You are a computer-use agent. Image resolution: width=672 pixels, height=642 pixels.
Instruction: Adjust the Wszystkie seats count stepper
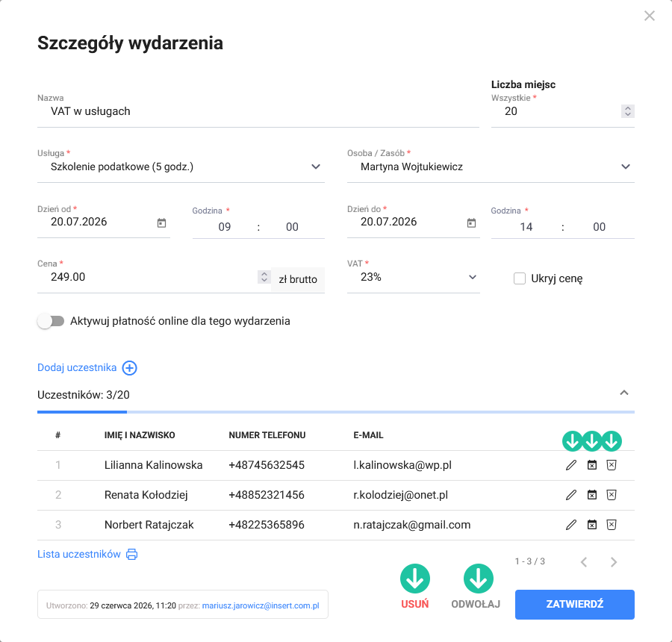pyautogui.click(x=627, y=111)
